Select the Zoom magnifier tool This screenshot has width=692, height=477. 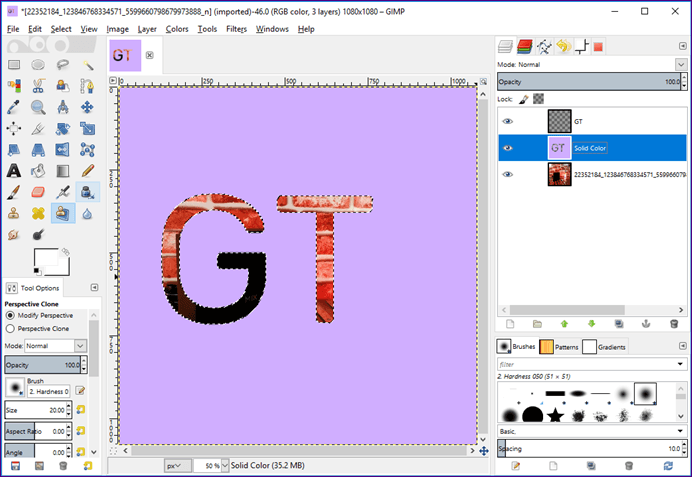[38, 107]
